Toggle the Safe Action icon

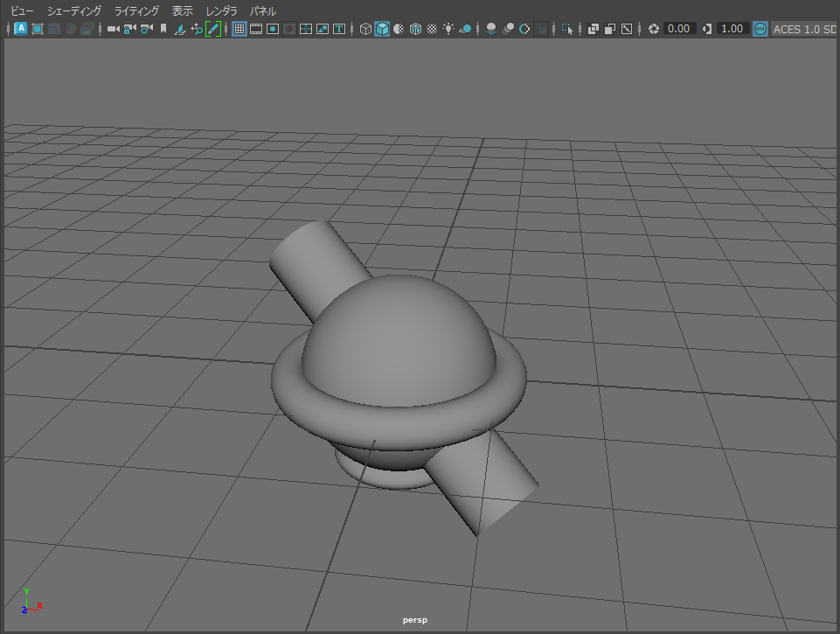(323, 29)
